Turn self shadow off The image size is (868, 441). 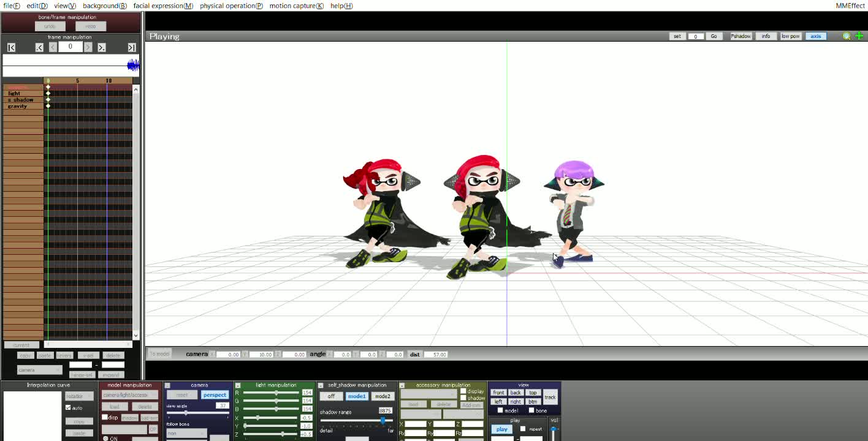(331, 396)
